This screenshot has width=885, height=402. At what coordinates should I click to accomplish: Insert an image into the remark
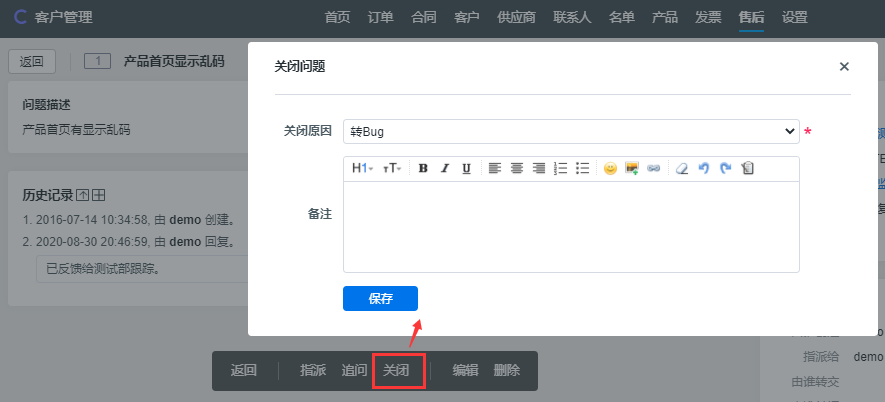coord(632,168)
